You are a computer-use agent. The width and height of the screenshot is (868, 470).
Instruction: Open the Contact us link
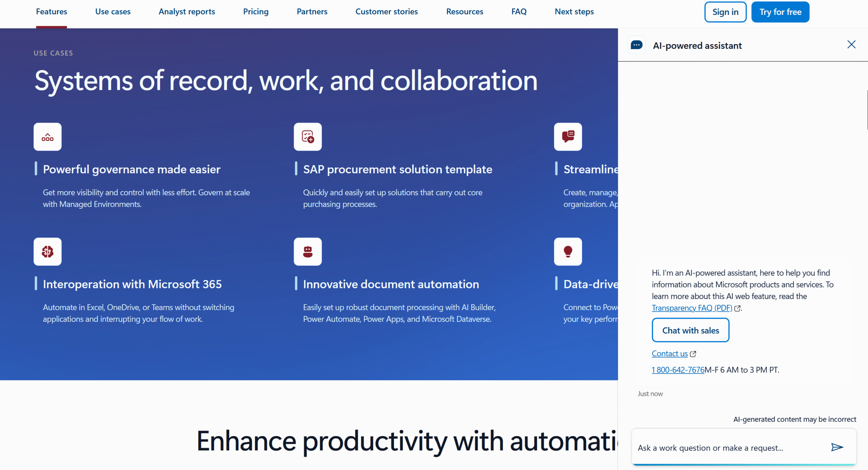click(670, 354)
